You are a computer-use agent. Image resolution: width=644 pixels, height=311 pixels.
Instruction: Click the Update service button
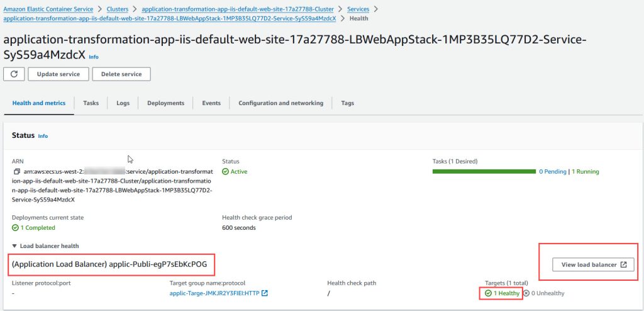tap(58, 74)
